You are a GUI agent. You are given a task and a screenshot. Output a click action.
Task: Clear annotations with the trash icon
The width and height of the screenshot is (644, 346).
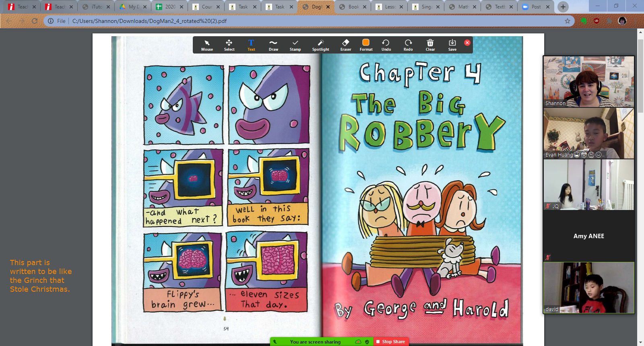click(430, 45)
